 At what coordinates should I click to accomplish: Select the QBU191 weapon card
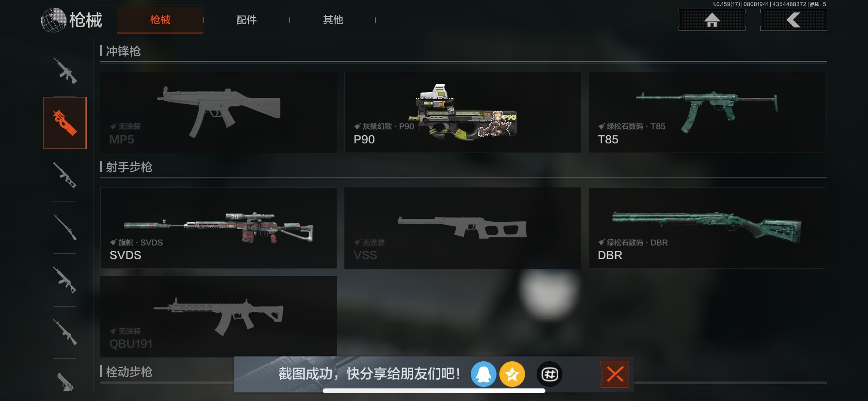tap(218, 317)
